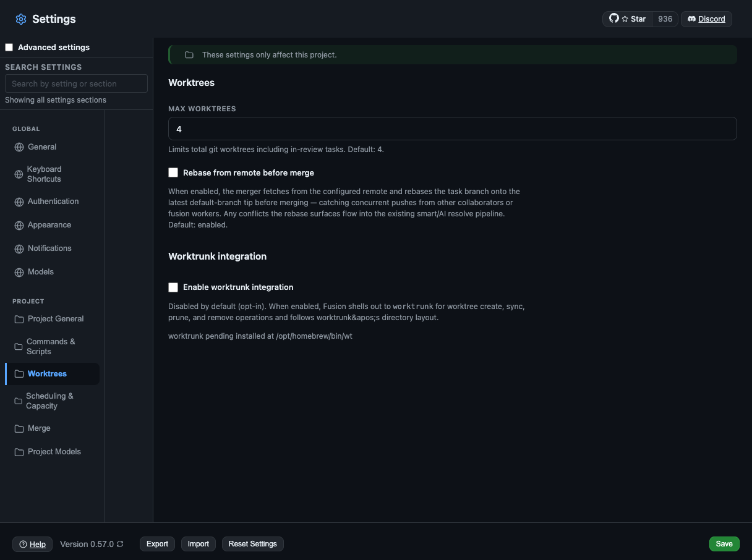Click the green Save button
The image size is (752, 560).
click(724, 544)
